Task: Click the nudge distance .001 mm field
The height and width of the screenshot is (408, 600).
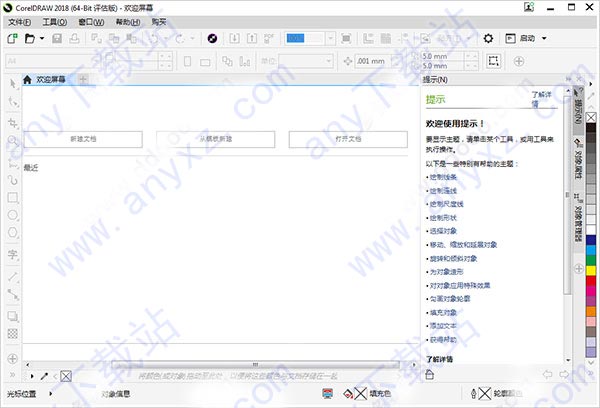Action: pyautogui.click(x=373, y=61)
